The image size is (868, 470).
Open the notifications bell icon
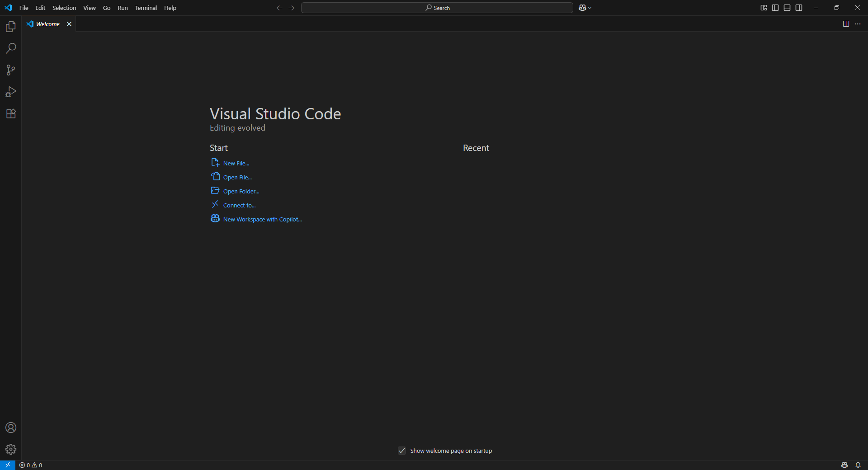tap(858, 465)
